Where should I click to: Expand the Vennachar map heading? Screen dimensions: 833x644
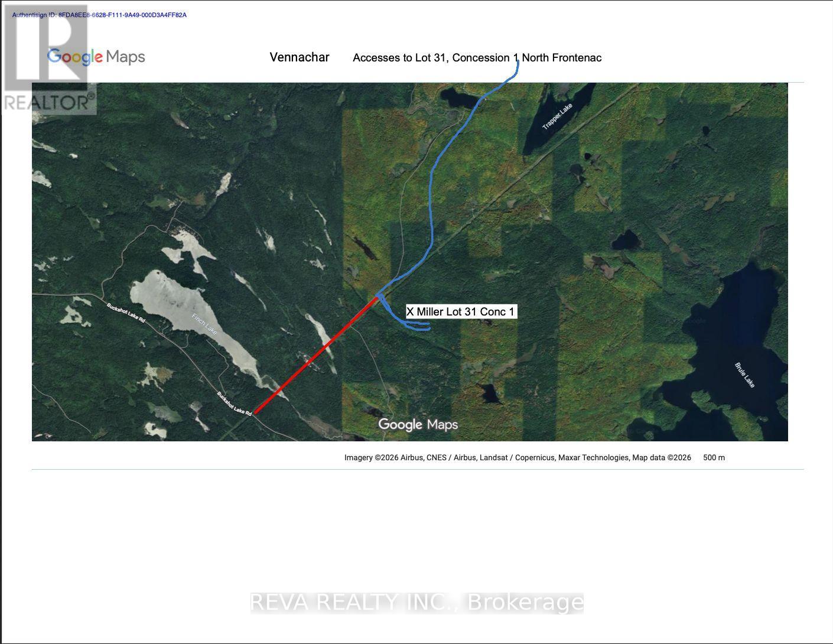(299, 57)
